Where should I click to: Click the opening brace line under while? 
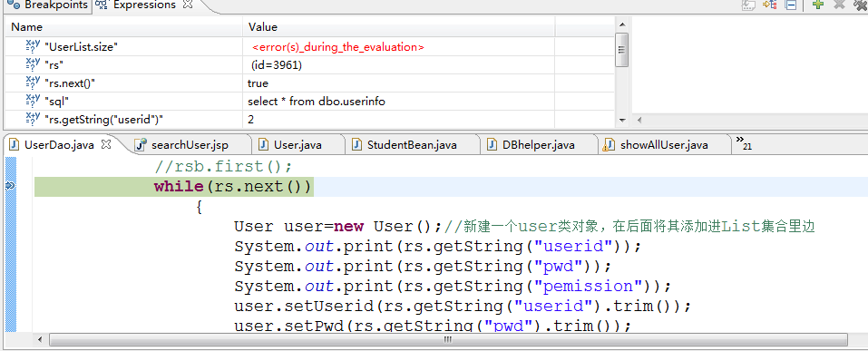[x=200, y=207]
